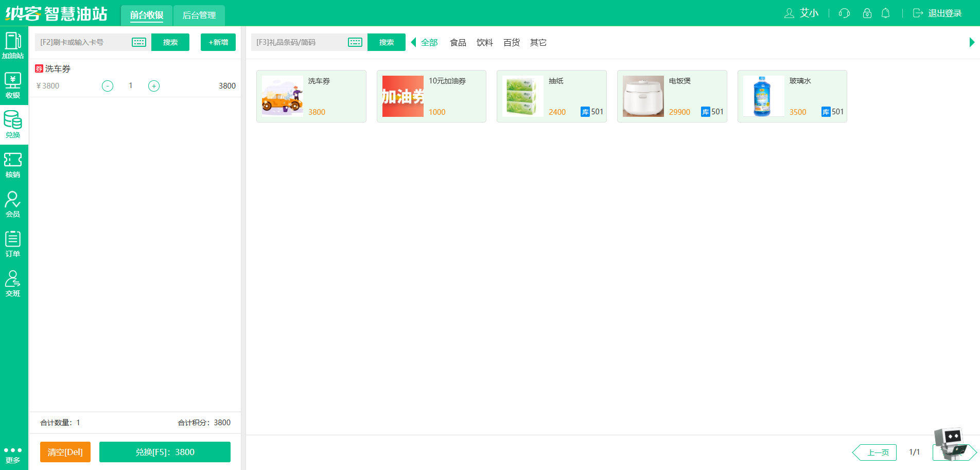Select the 全部 category
The image size is (980, 470).
click(429, 42)
